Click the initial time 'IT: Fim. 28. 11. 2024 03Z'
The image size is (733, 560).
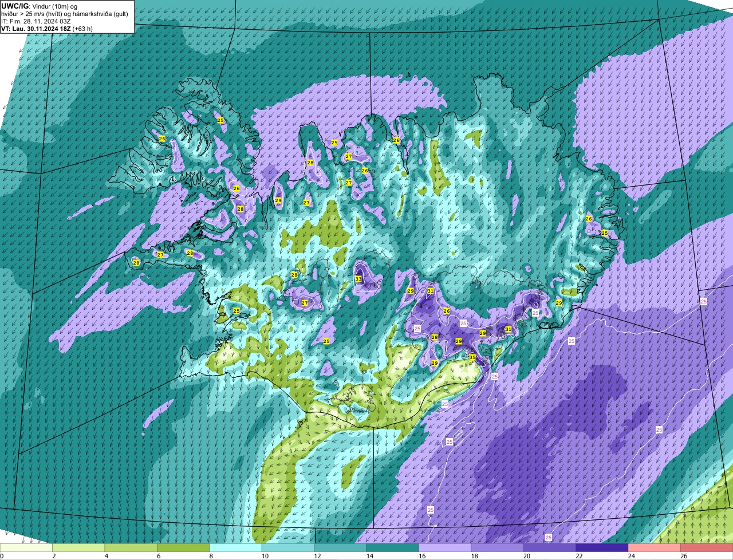click(36, 21)
